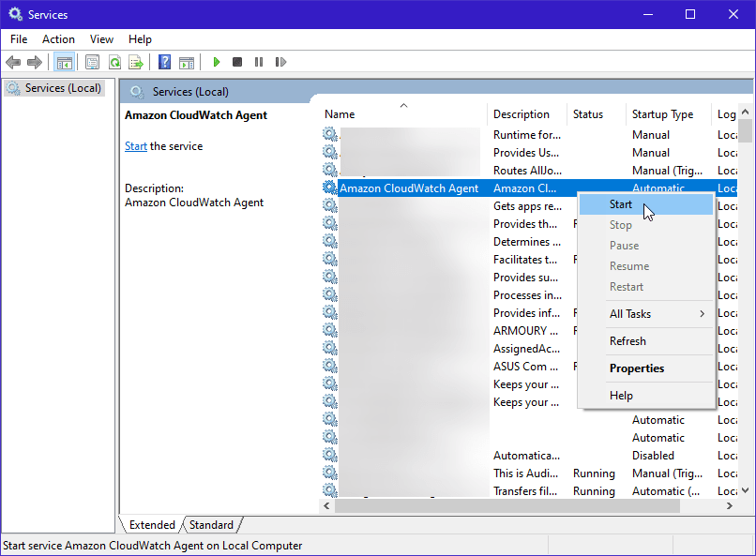Choose Refresh in the context menu
Viewport: 756px width, 556px height.
[x=645, y=341]
